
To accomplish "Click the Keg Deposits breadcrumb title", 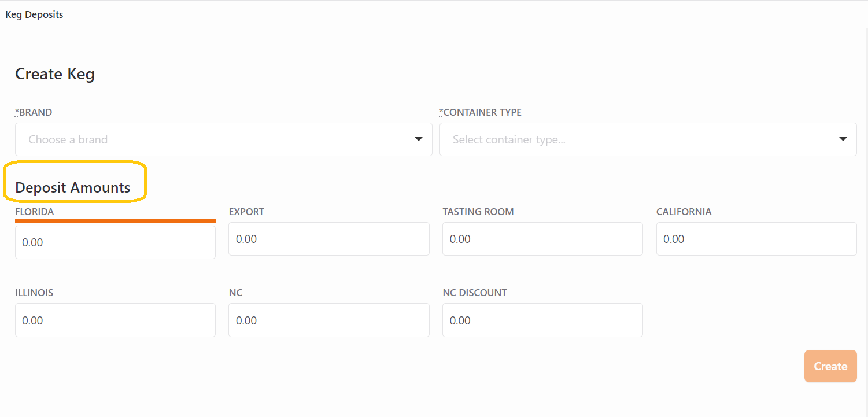I will [34, 15].
